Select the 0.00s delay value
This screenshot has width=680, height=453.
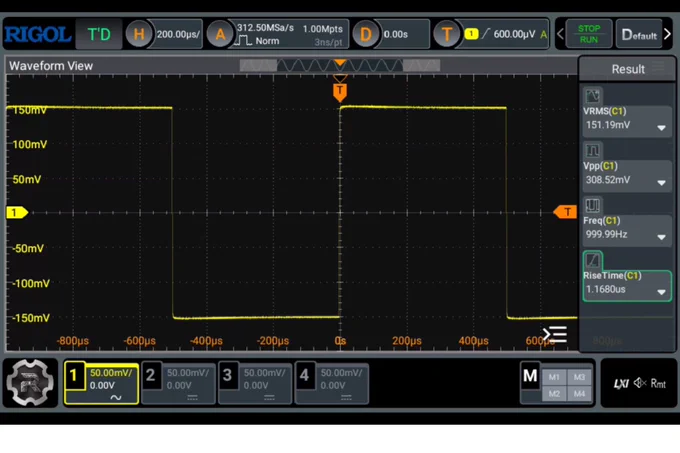tap(396, 34)
